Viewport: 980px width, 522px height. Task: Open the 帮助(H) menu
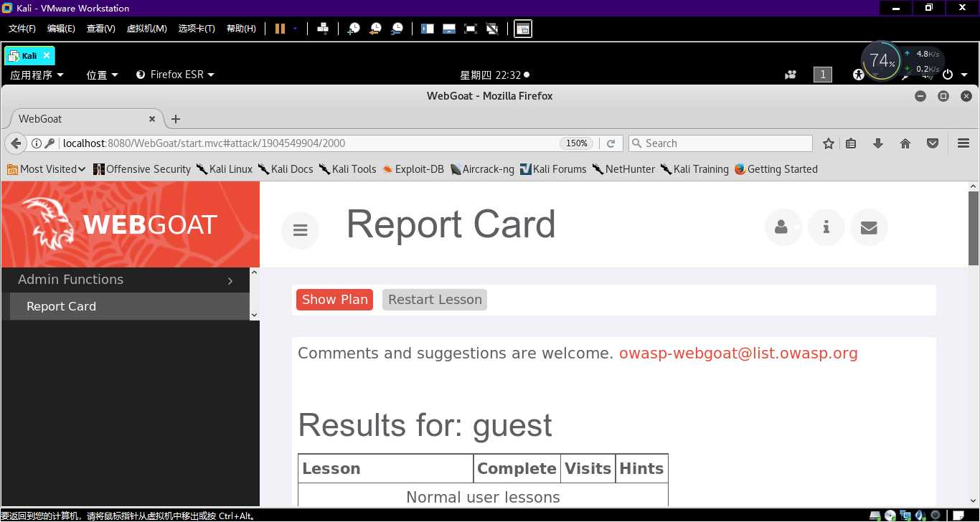click(x=241, y=29)
